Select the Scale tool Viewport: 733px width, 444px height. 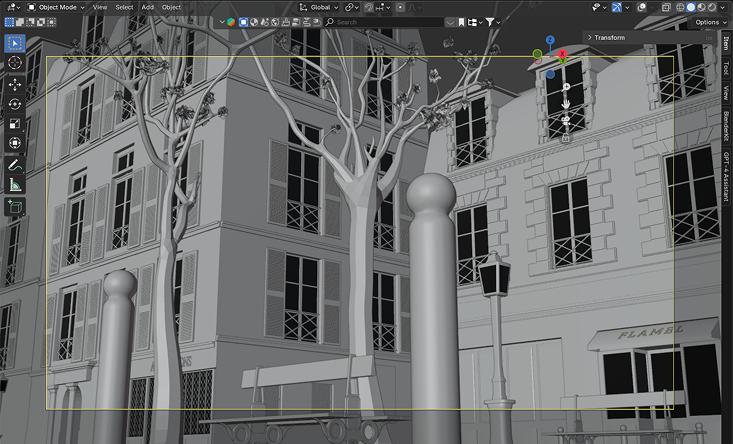pyautogui.click(x=14, y=123)
